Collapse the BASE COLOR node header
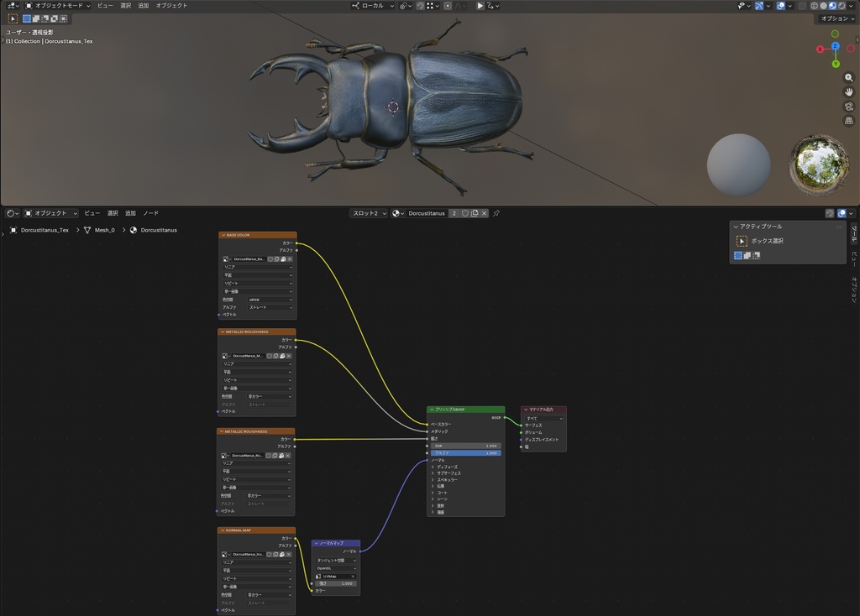 pos(223,235)
